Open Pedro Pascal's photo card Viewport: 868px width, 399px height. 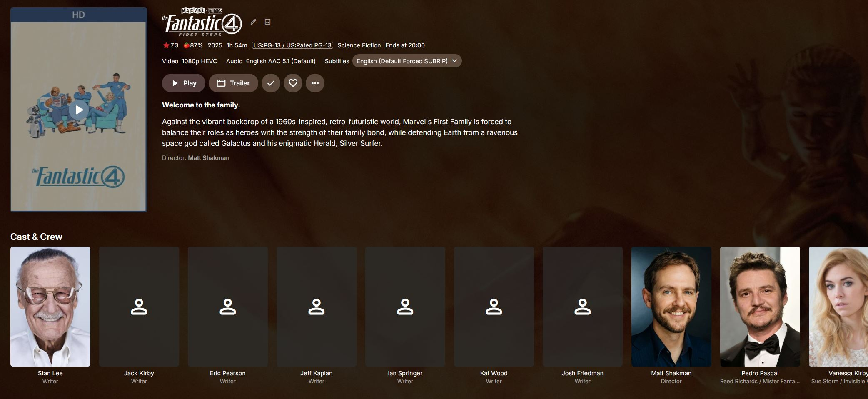[x=760, y=307]
